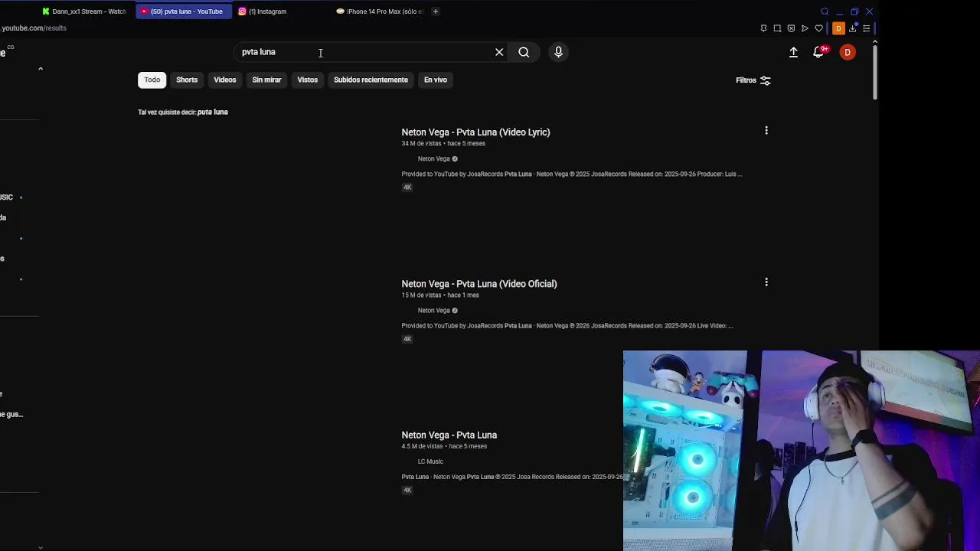Open the browser easy setup sliders icon
This screenshot has height=551, width=980.
pos(866,28)
